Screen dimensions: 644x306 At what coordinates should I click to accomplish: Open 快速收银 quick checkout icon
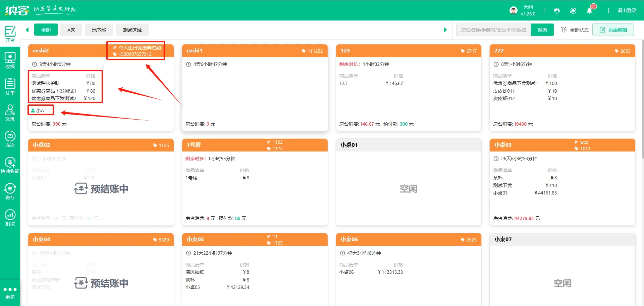pyautogui.click(x=10, y=165)
